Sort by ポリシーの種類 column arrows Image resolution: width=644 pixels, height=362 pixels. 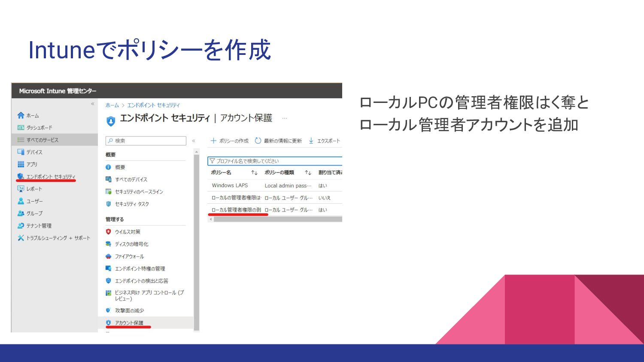coord(308,172)
